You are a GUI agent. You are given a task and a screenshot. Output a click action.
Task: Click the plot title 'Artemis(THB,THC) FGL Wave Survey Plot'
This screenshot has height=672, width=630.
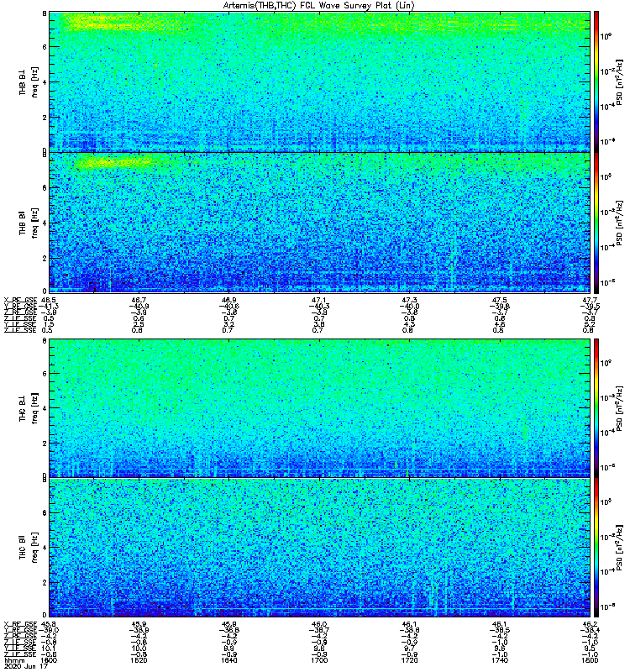[319, 5]
